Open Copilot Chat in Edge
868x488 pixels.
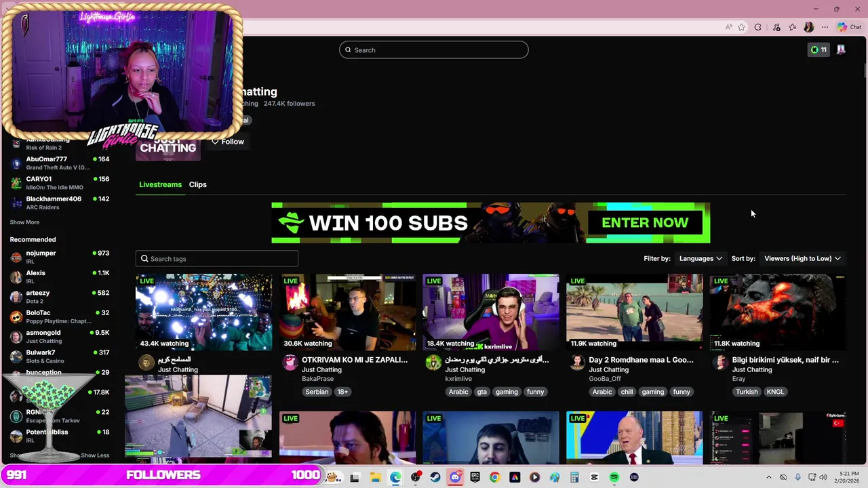coord(849,27)
